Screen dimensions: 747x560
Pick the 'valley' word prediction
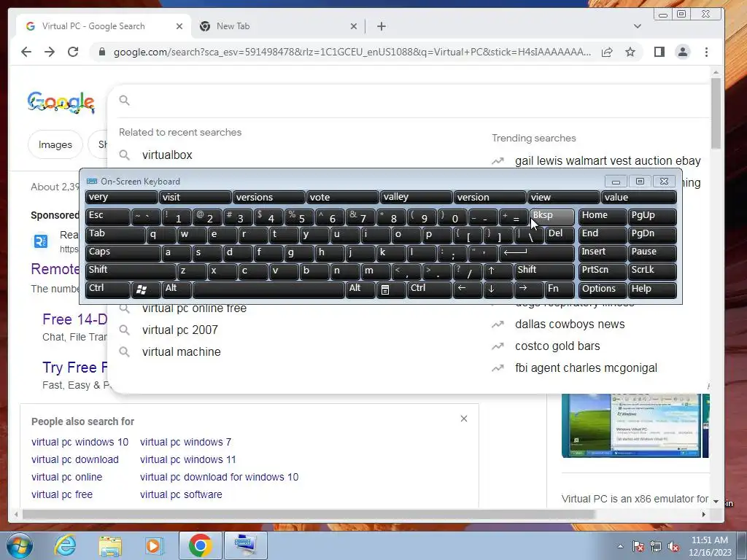pos(416,197)
